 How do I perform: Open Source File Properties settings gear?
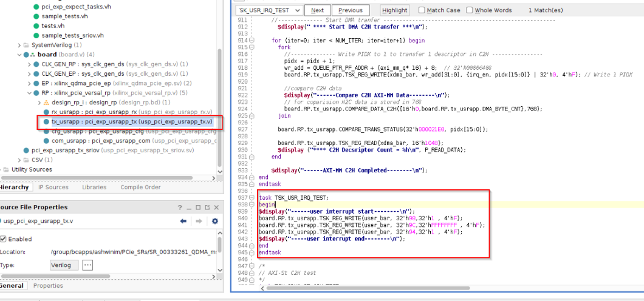click(214, 221)
